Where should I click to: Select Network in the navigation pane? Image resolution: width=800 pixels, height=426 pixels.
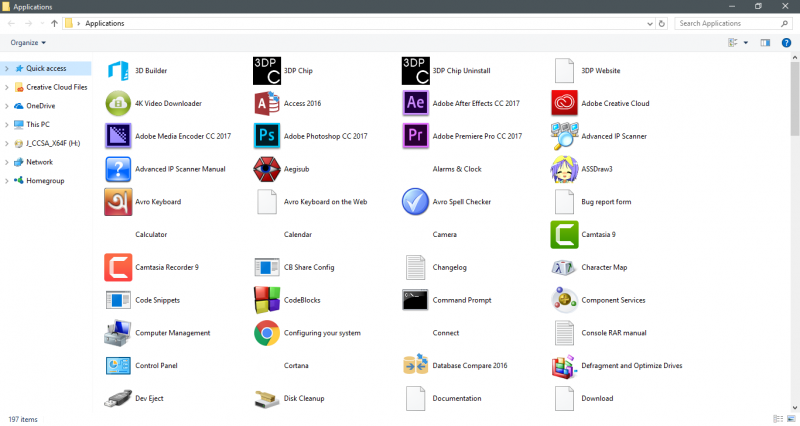pyautogui.click(x=39, y=162)
